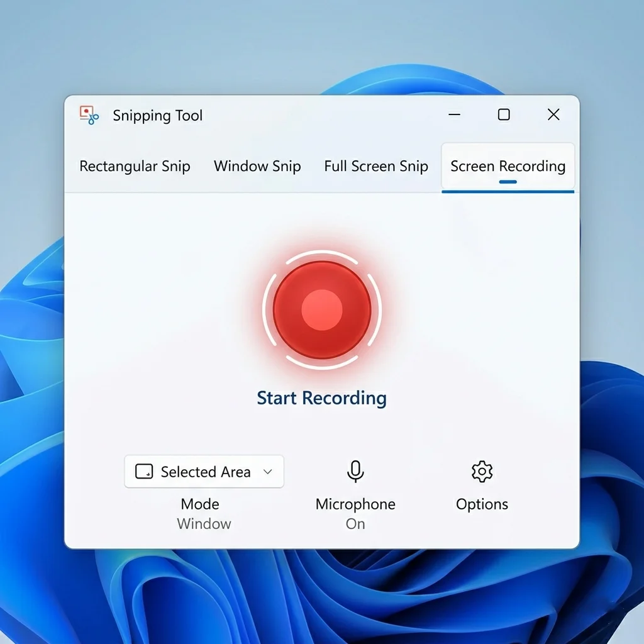
Task: Select the Rectangular Snip tab
Action: click(x=134, y=166)
